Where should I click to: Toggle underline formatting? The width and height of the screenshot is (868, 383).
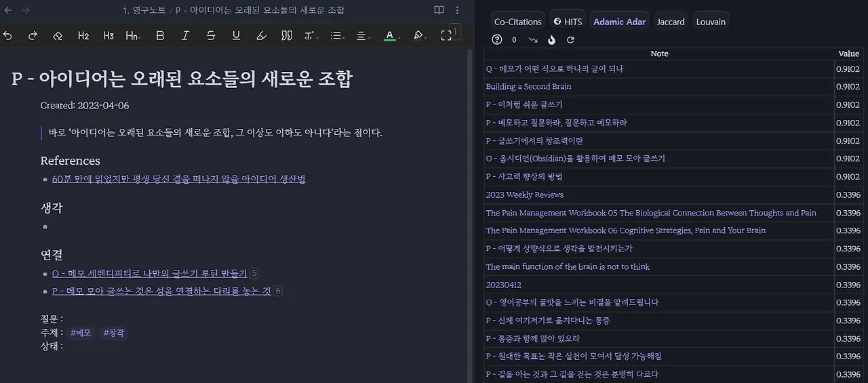[x=236, y=35]
